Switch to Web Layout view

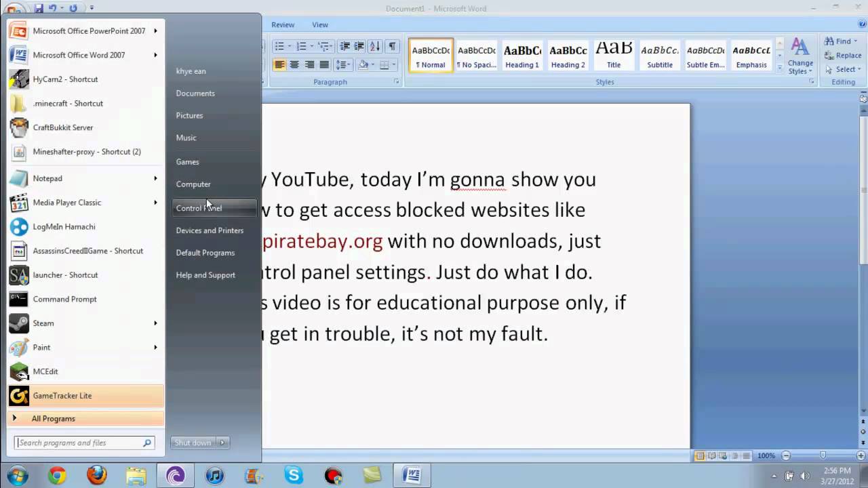pyautogui.click(x=723, y=456)
